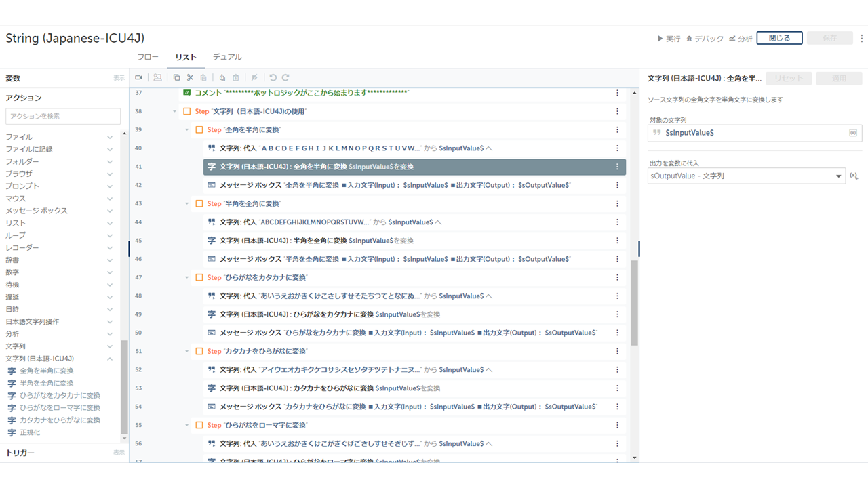Viewport: 868px width, 488px height.
Task: Click the scissors cut icon
Action: tap(190, 78)
